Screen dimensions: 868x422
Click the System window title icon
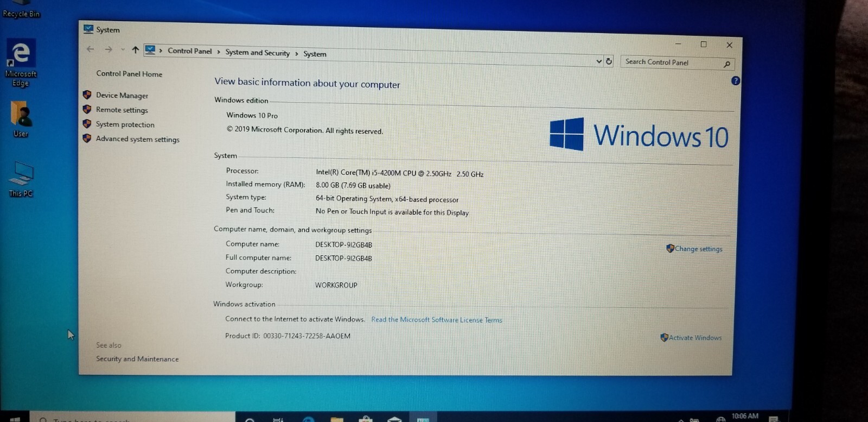pyautogui.click(x=88, y=29)
